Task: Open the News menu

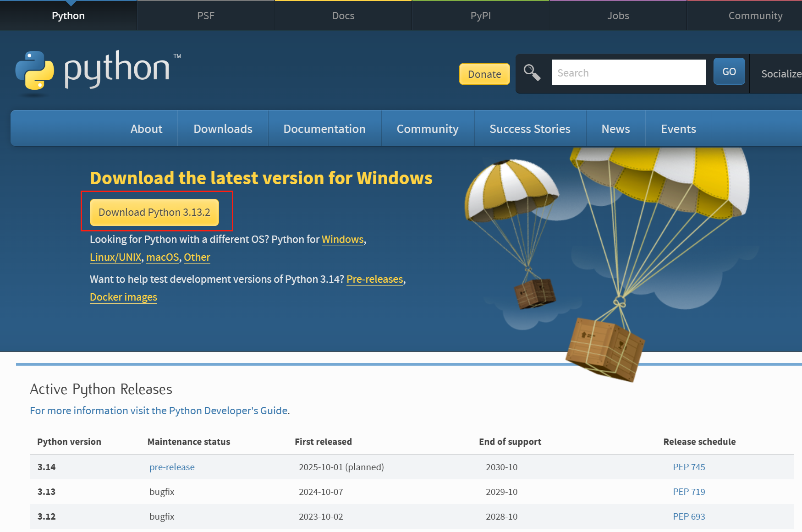Action: pos(616,129)
